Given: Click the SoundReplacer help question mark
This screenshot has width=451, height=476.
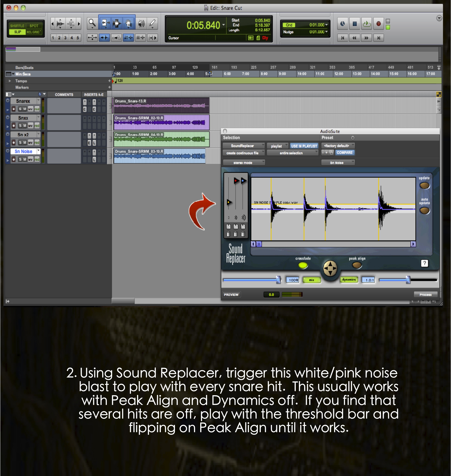Looking at the screenshot, I should [x=424, y=263].
